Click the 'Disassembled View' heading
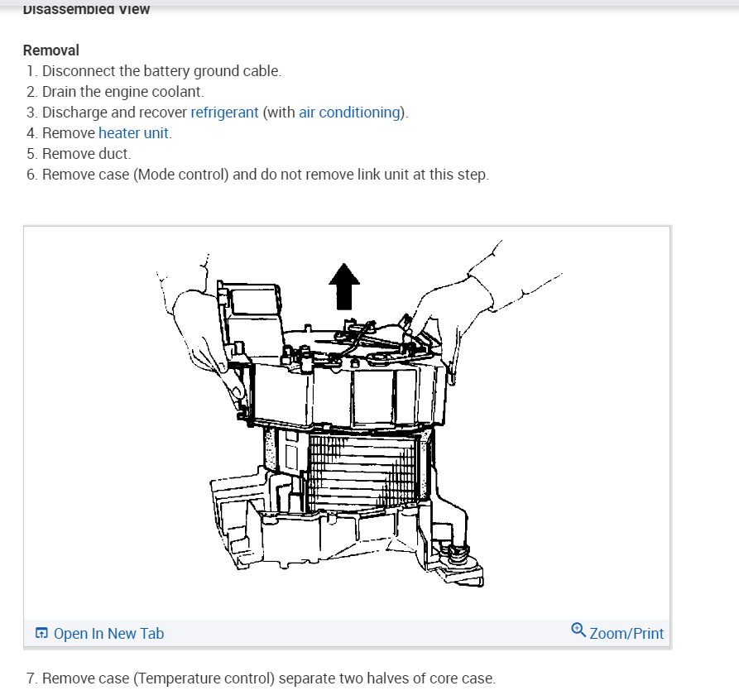 pos(86,9)
